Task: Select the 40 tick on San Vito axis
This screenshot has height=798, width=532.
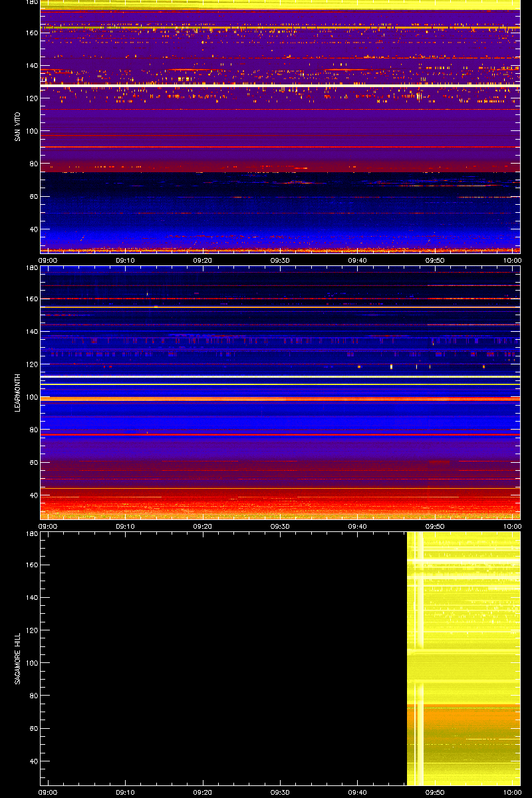Action: tap(33, 229)
